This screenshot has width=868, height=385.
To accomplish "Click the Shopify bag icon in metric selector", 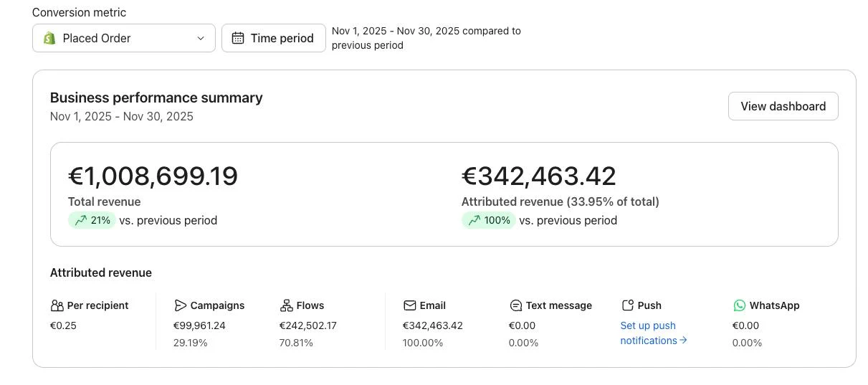I will pos(49,38).
